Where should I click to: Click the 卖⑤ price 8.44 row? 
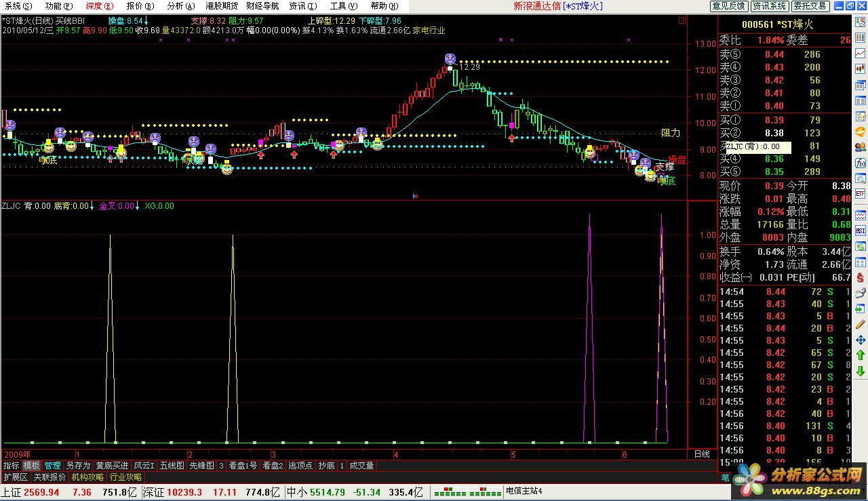click(x=785, y=54)
